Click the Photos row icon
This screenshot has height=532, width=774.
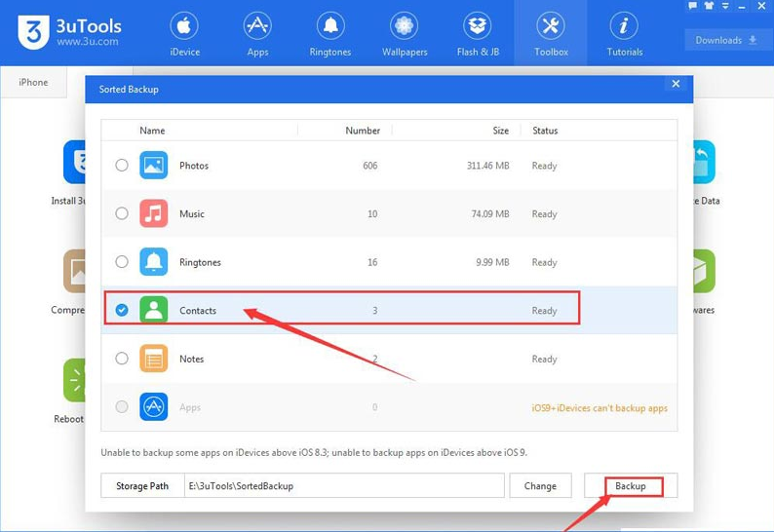[153, 165]
